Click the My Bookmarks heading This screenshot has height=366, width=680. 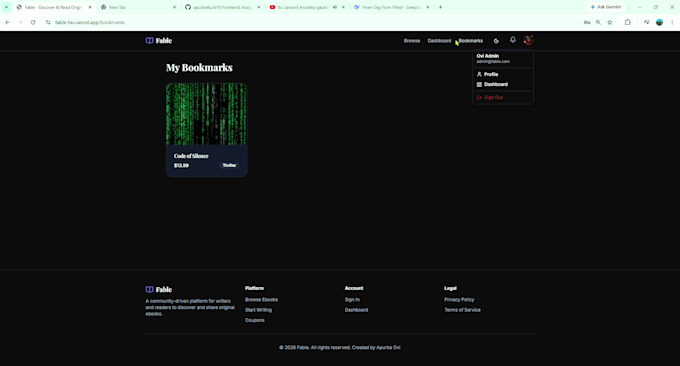(199, 68)
